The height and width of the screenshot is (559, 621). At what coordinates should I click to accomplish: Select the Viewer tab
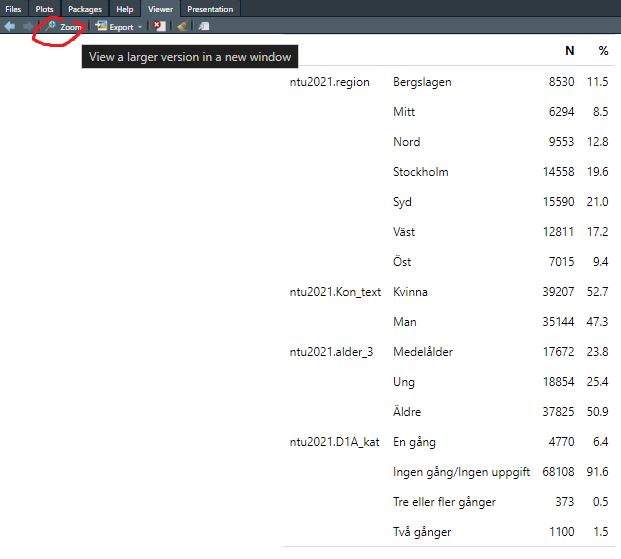[x=160, y=9]
